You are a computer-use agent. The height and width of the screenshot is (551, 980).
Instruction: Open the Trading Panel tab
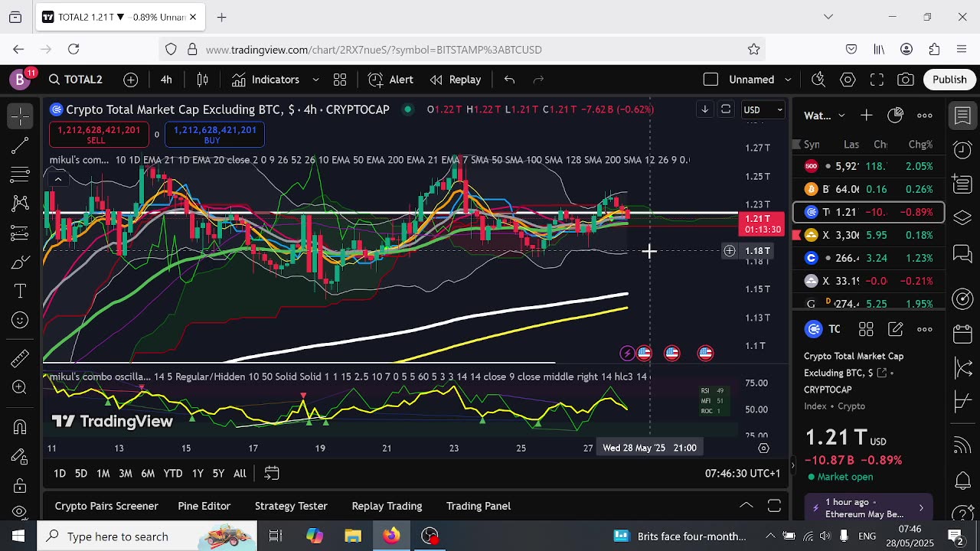tap(479, 506)
